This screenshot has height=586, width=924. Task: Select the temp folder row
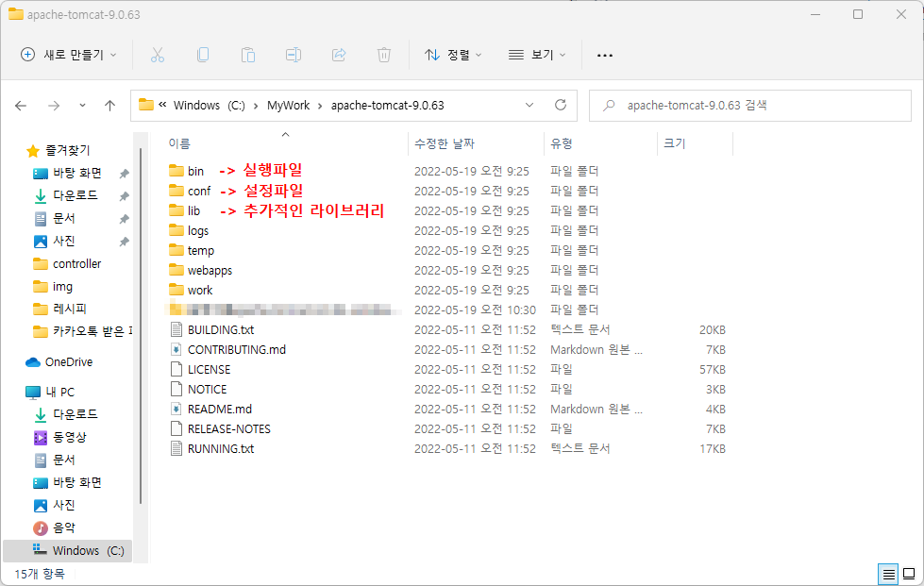pyautogui.click(x=448, y=250)
